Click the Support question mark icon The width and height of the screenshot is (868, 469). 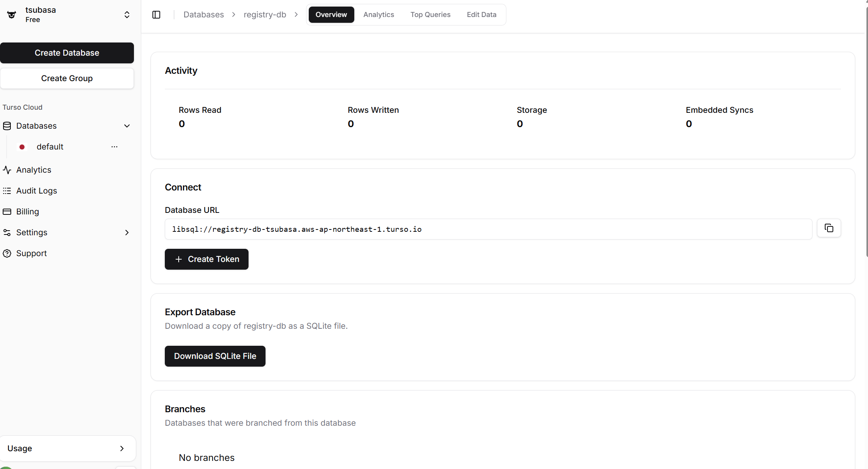click(x=7, y=253)
